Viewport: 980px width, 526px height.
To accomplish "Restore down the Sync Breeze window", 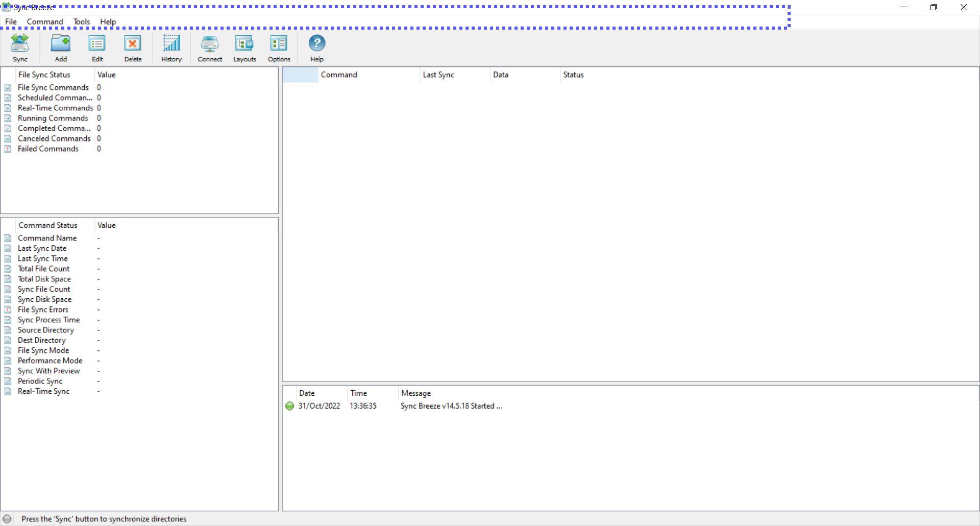I will coord(934,7).
